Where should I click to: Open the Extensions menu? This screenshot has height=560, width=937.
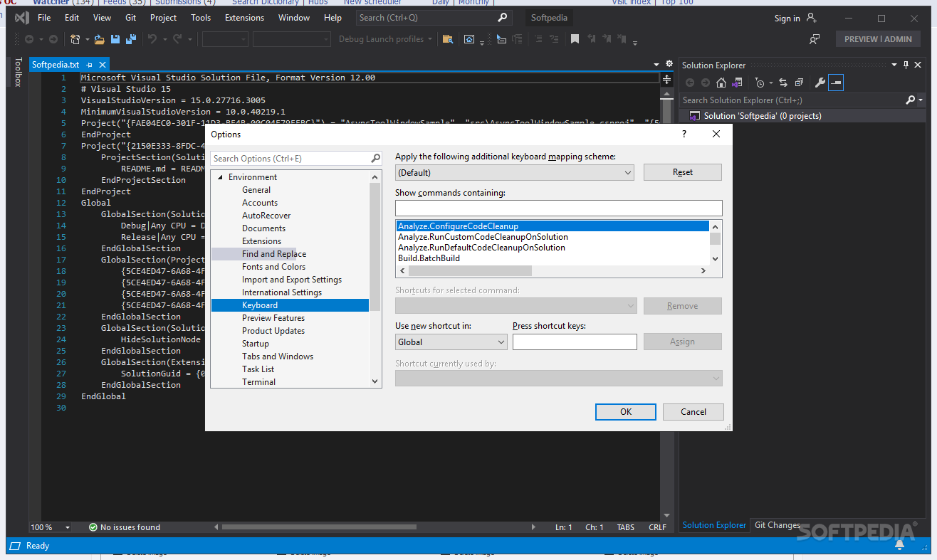(244, 18)
